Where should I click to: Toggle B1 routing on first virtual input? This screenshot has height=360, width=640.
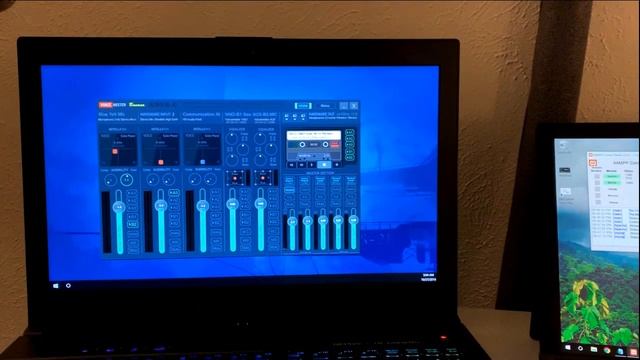[x=245, y=215]
